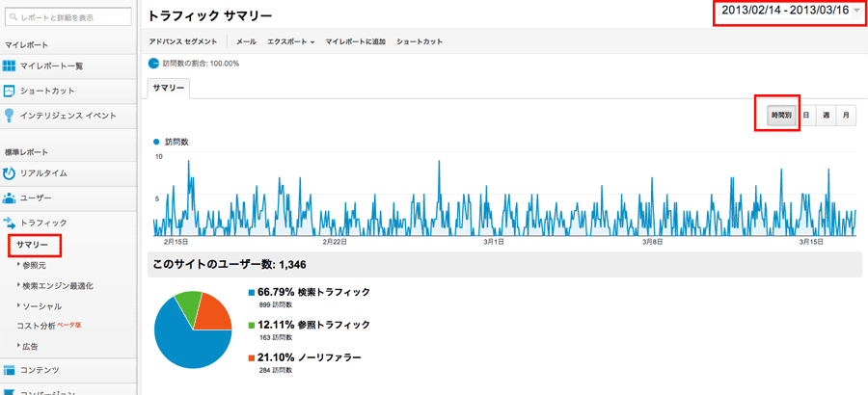
Task: Click the search magnifier icon in sidebar
Action: [x=14, y=17]
